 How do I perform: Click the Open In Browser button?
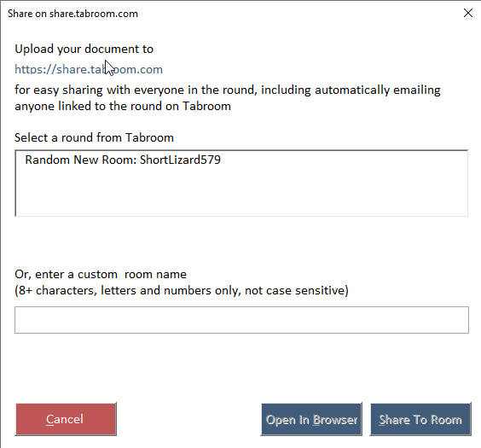(311, 419)
